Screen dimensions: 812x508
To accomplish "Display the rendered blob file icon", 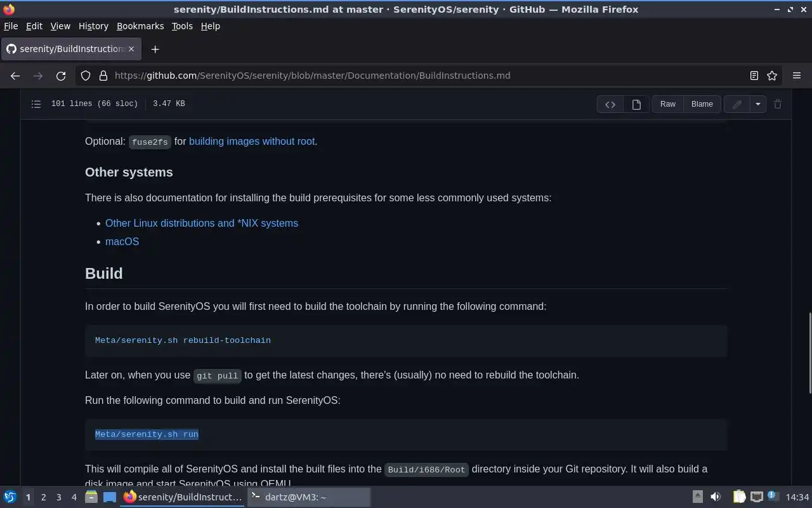I will [636, 104].
